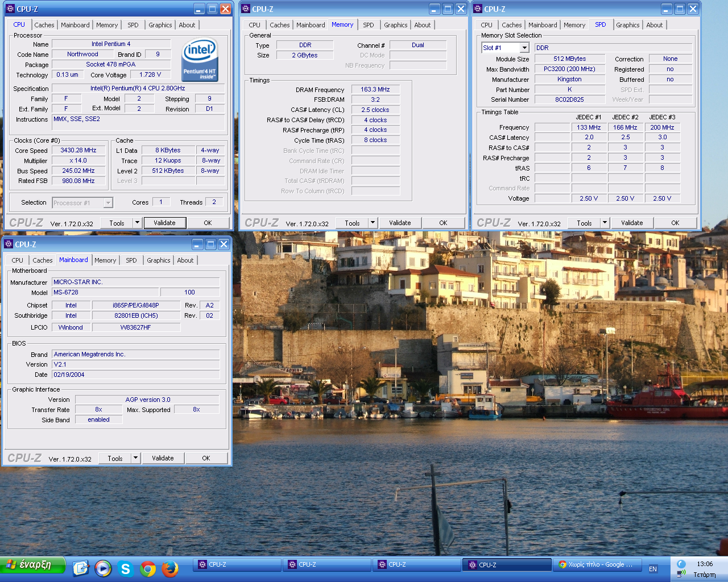
Task: Switch to the fourth CPU-Z taskbar button
Action: (507, 564)
